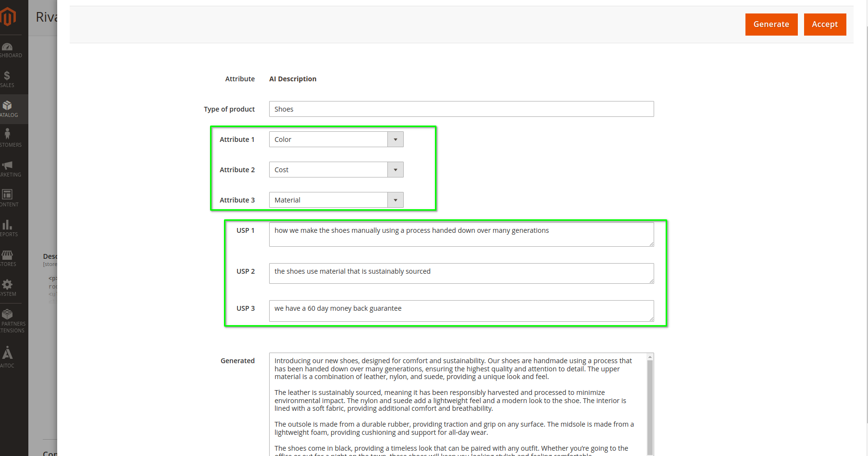Screen dimensions: 868x456
Task: Click the Attribute 1 dropdown arrow
Action: tap(396, 139)
